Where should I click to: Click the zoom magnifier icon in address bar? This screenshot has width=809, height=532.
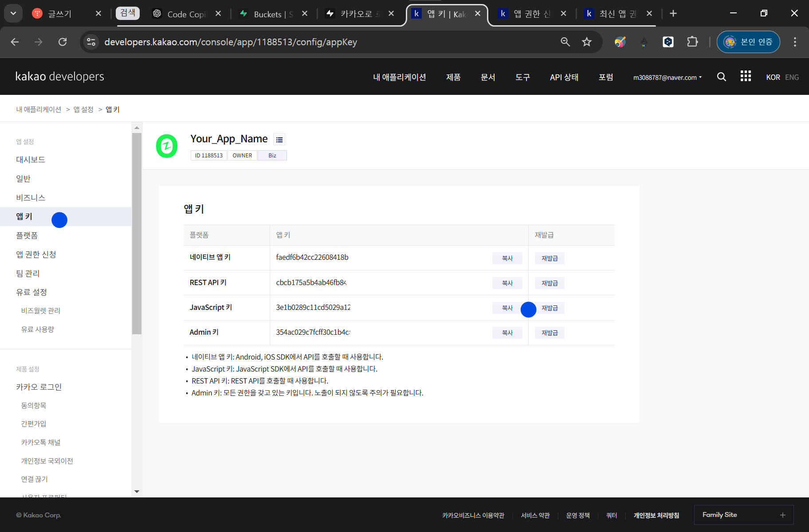[x=565, y=42]
